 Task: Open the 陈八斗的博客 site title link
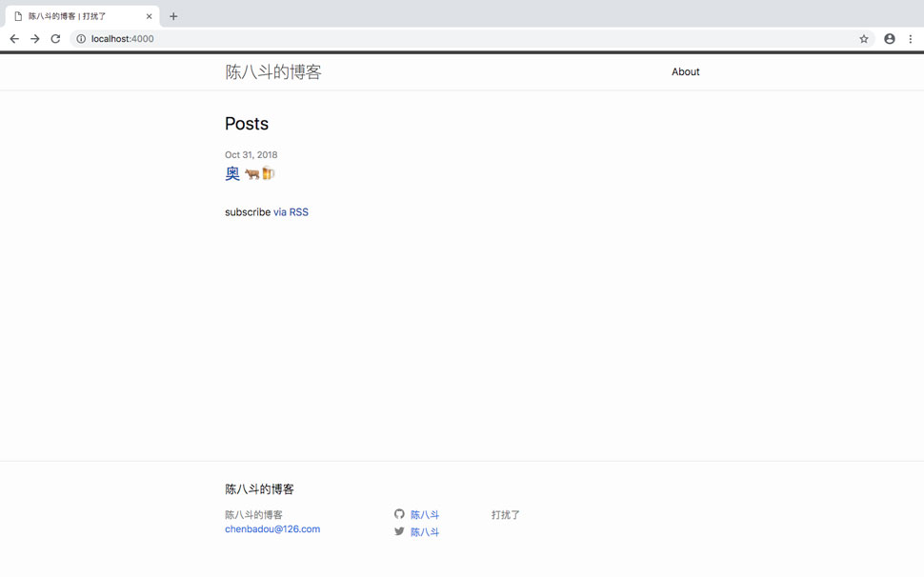click(x=273, y=71)
